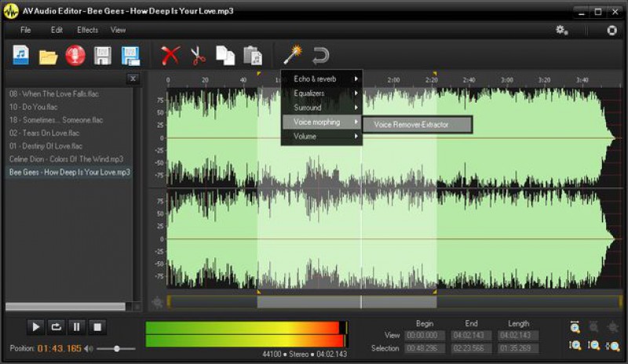This screenshot has width=628, height=364.
Task: Expand the Echo & reverb submenu
Action: (x=322, y=79)
